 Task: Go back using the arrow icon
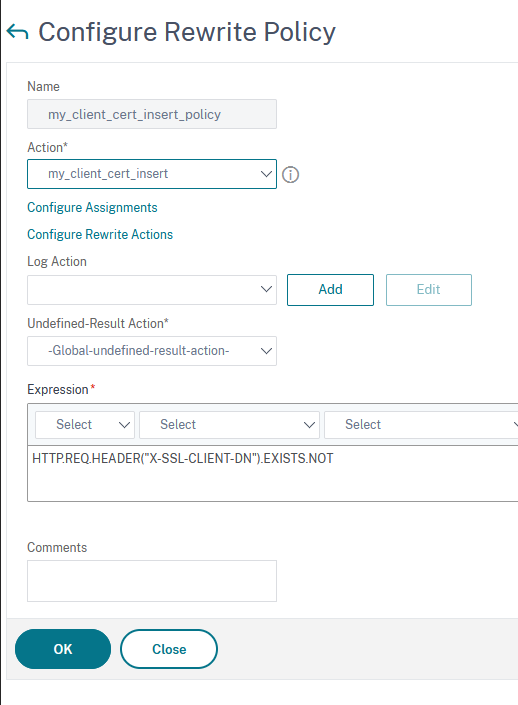pyautogui.click(x=18, y=32)
